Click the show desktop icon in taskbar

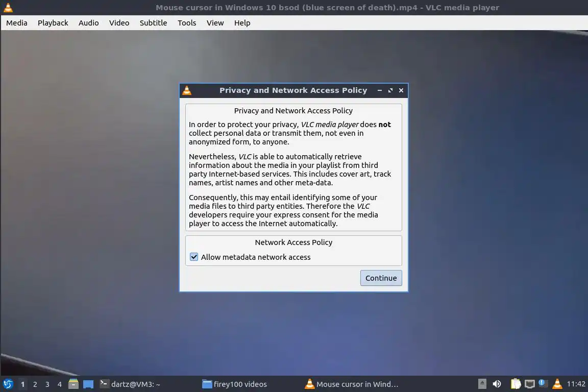tap(88, 384)
